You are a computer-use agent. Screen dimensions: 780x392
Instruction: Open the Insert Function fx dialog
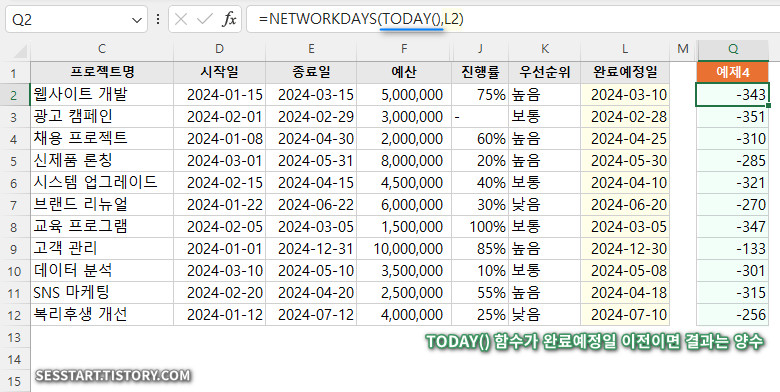pos(229,19)
